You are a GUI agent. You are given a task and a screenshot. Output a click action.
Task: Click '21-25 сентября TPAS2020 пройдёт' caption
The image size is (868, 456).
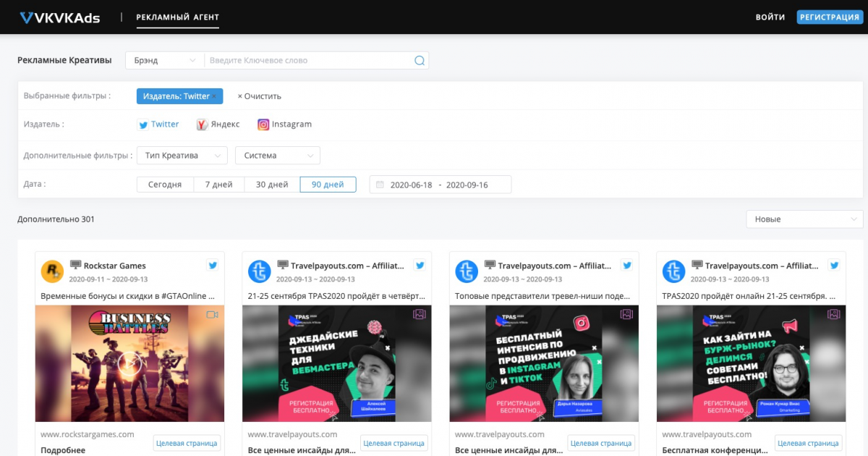[x=336, y=296]
